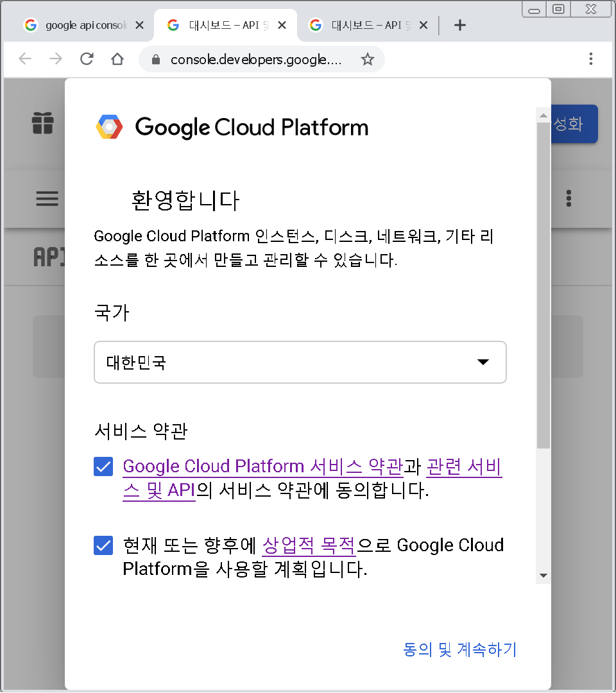Bookmark this page with the star icon
Viewport: 616px width, 693px height.
click(367, 59)
